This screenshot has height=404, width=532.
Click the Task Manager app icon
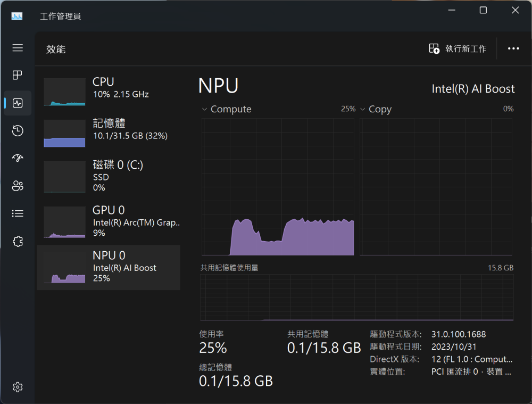coord(17,16)
